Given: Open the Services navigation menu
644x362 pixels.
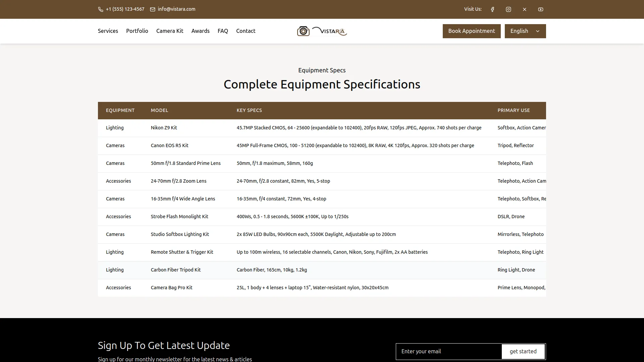Looking at the screenshot, I should (x=108, y=31).
